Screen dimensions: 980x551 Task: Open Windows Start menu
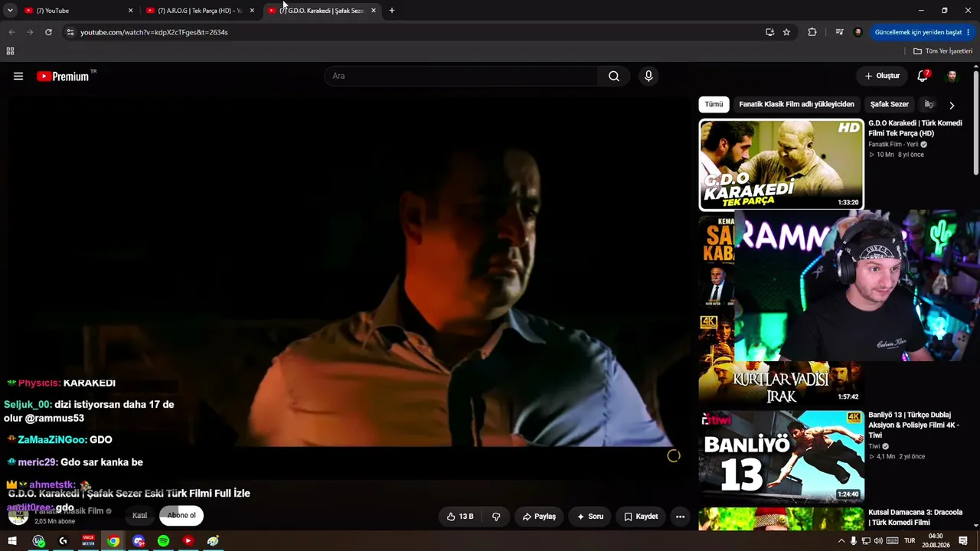12,541
